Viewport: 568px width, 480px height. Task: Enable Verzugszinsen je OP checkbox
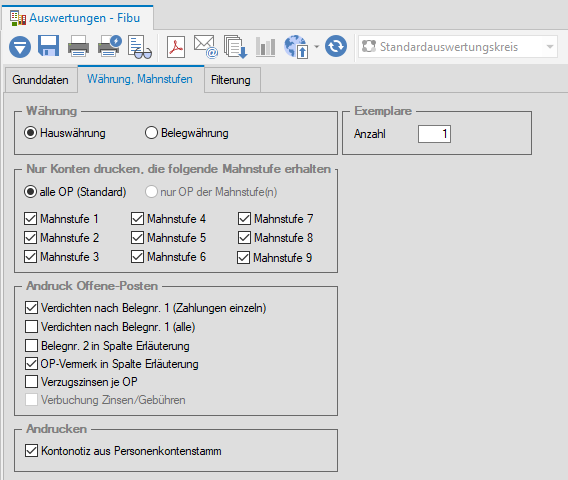[32, 381]
